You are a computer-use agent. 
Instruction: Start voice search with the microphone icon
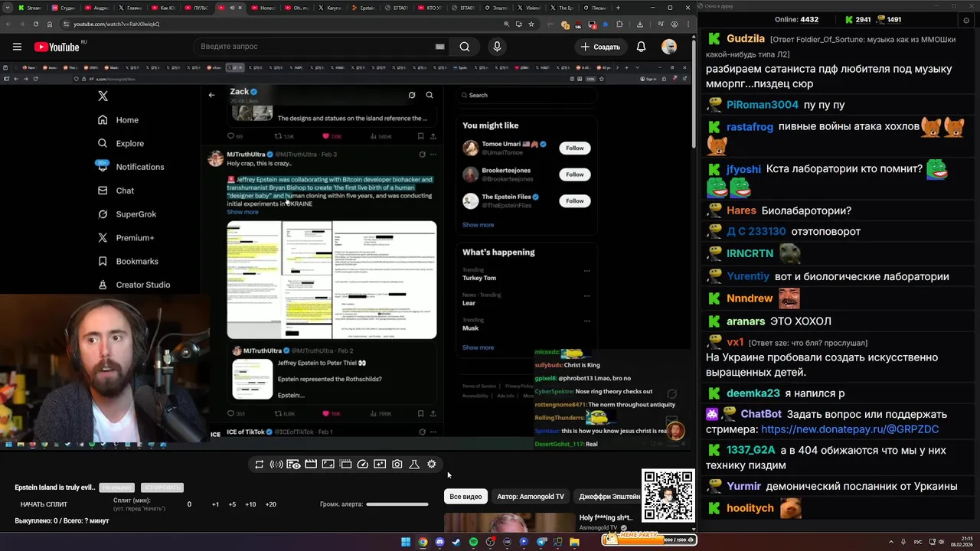point(497,47)
